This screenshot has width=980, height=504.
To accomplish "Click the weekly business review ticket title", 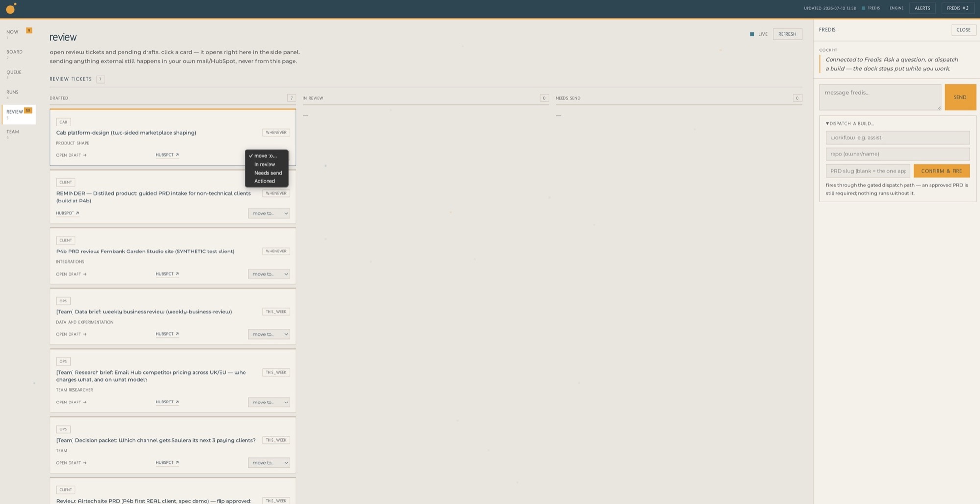I will coord(144,312).
